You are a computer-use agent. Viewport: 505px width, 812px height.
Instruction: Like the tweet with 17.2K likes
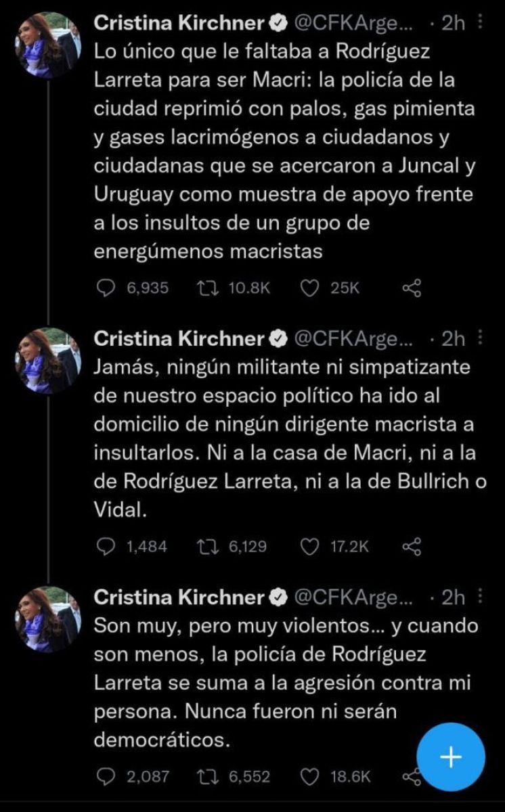click(309, 546)
